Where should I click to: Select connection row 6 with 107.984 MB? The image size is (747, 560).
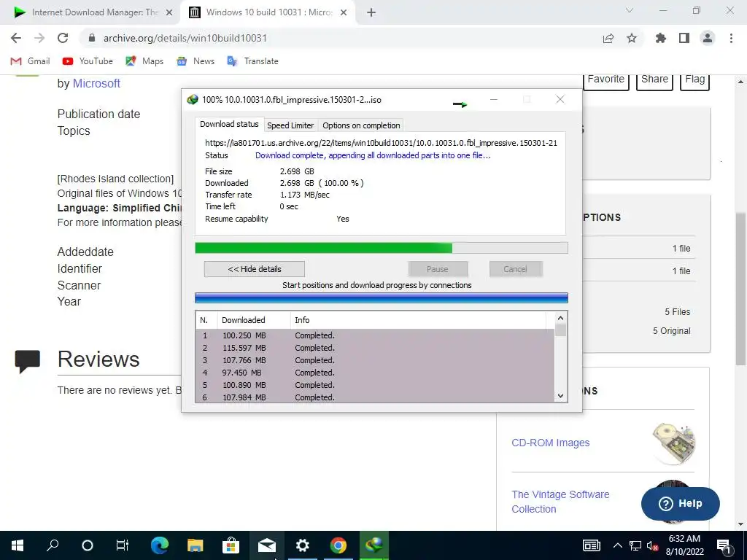point(375,397)
